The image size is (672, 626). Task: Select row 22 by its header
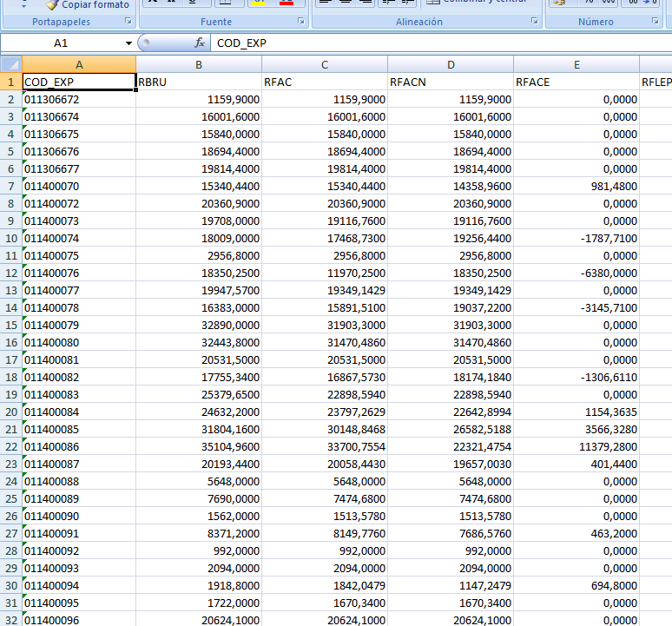click(10, 446)
